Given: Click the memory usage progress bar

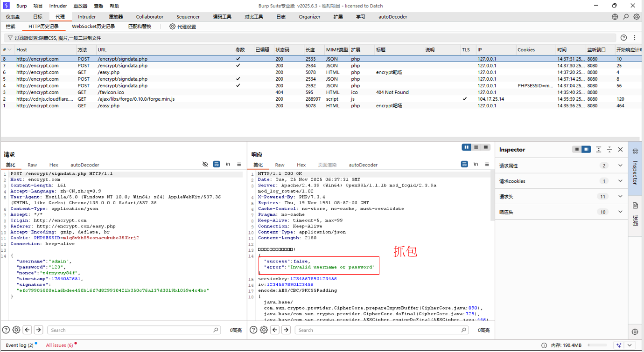Looking at the screenshot, I should [597, 345].
